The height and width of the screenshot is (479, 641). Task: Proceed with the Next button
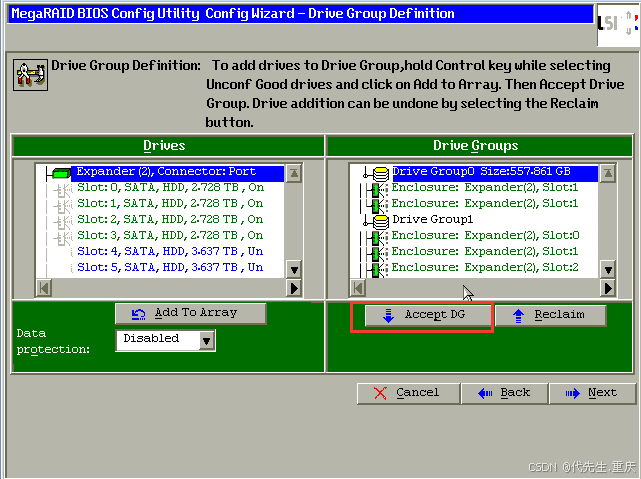[593, 393]
